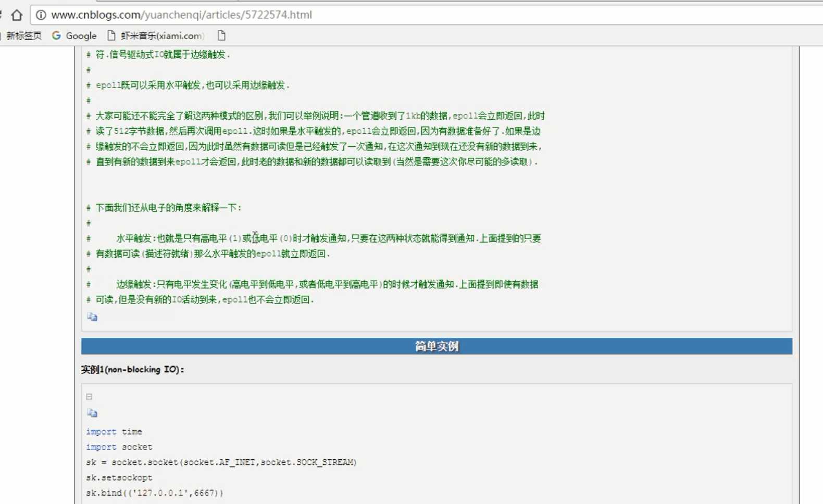This screenshot has height=504, width=823.
Task: Click the line starting 读了512字节数据
Action: coord(314,131)
